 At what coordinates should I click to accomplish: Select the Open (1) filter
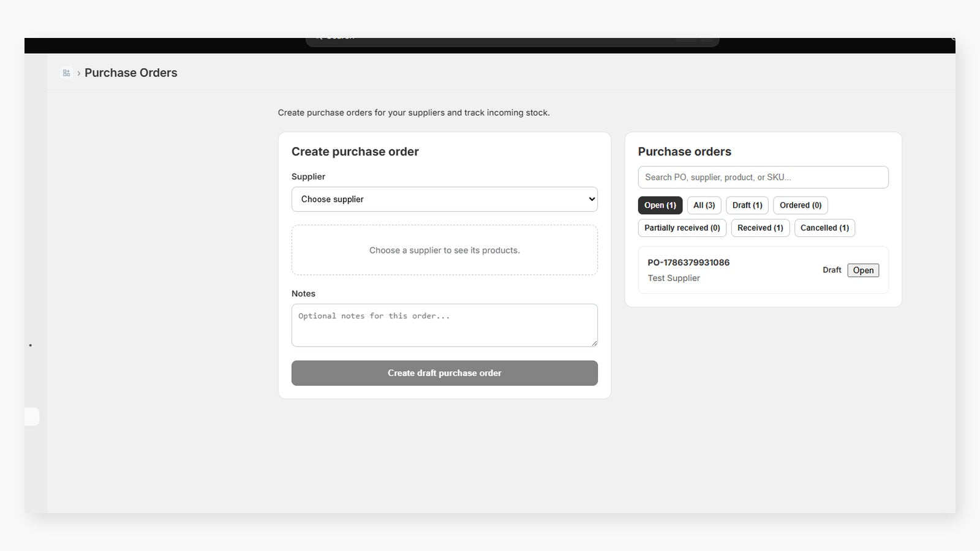[x=660, y=205]
